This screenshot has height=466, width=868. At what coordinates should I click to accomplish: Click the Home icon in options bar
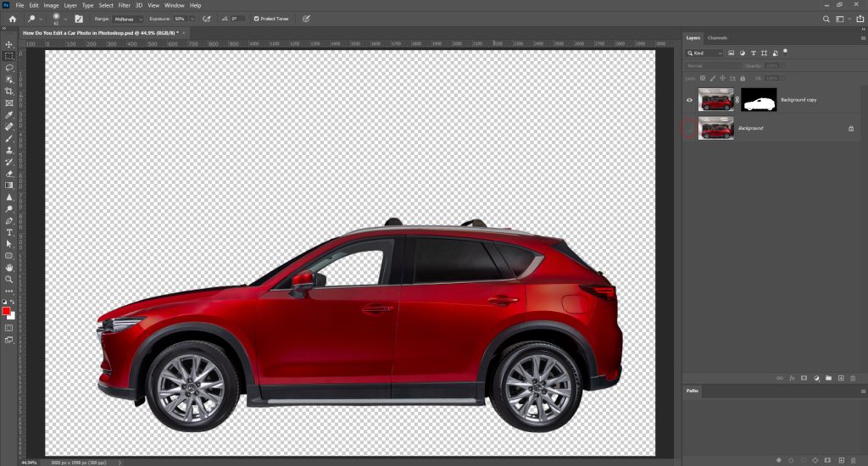(x=12, y=18)
